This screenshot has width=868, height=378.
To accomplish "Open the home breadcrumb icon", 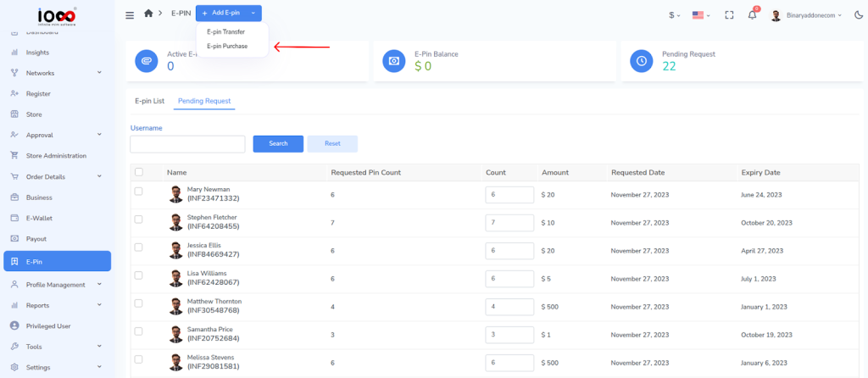I will (x=149, y=14).
